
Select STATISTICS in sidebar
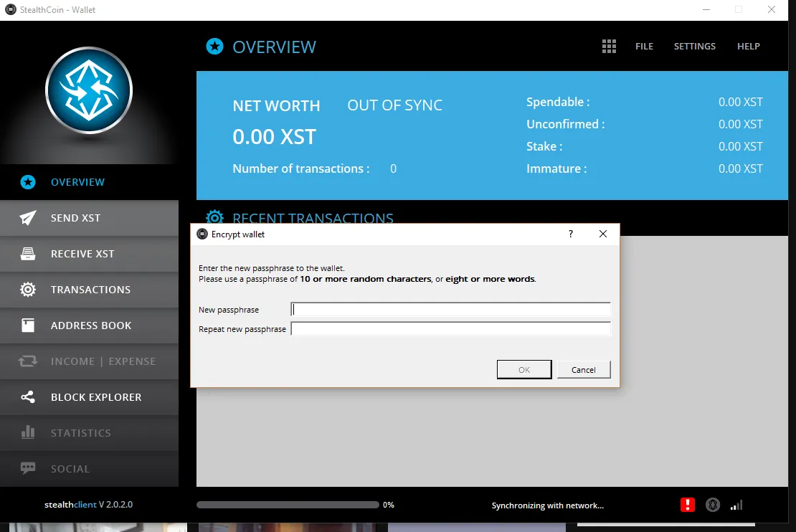click(90, 432)
